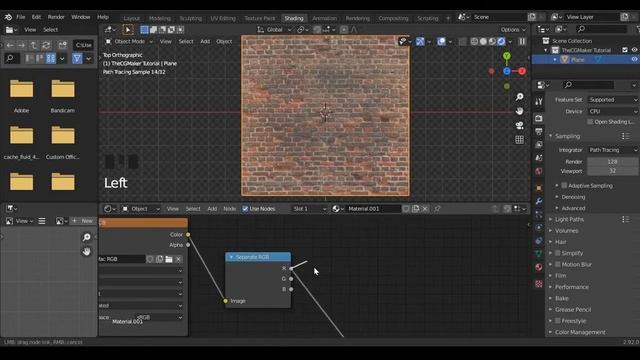This screenshot has height=360, width=640.
Task: Enable the Freestyle checkbox
Action: pos(558,321)
